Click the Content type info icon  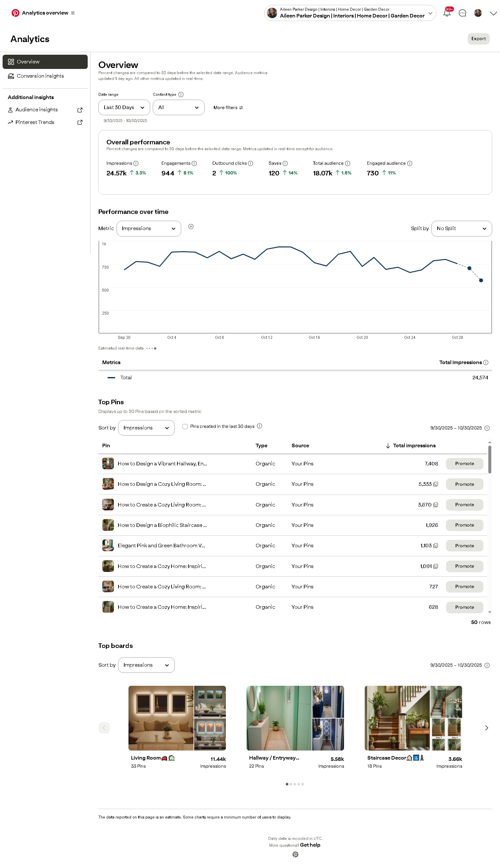point(181,95)
